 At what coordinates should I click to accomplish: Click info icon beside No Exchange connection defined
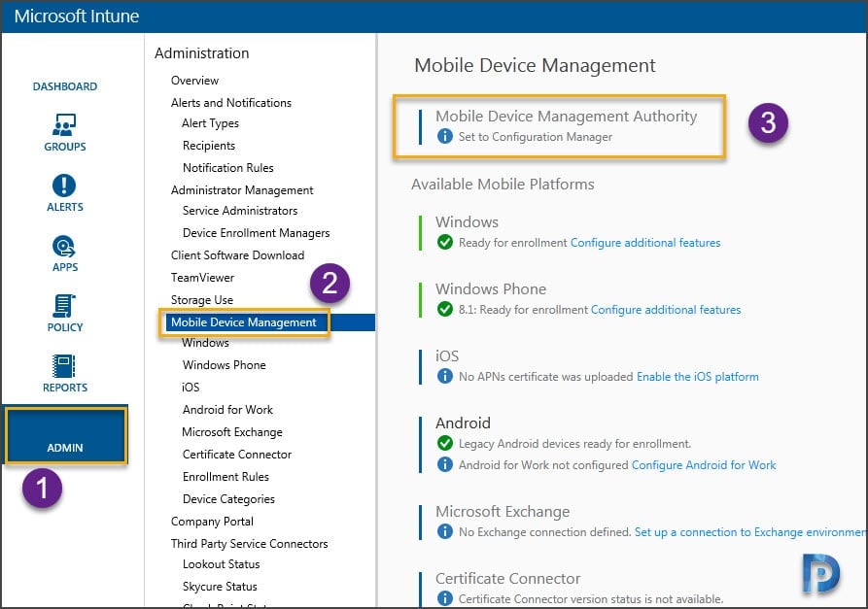(444, 531)
